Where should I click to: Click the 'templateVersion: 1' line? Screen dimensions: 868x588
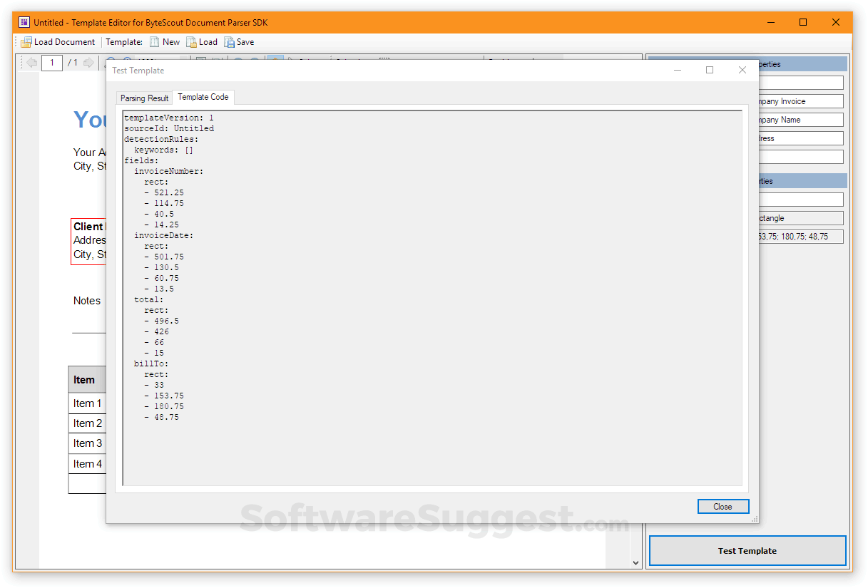(x=169, y=118)
